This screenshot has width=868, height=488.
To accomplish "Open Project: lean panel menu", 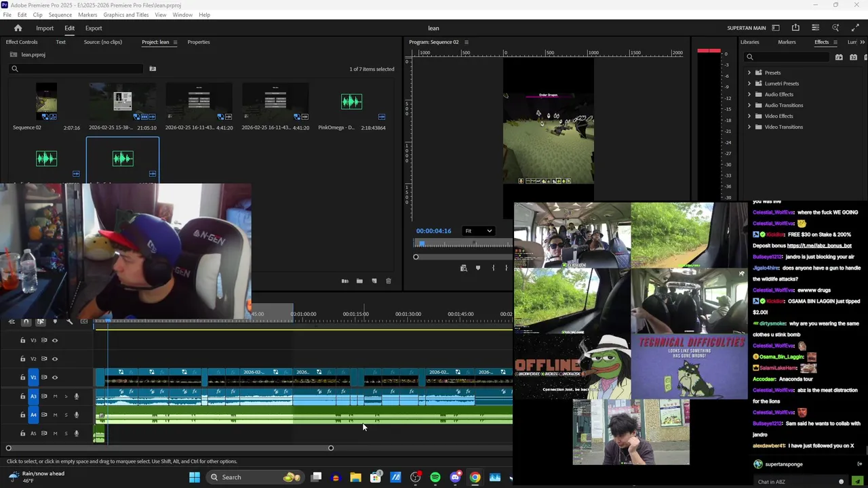I will tap(175, 42).
